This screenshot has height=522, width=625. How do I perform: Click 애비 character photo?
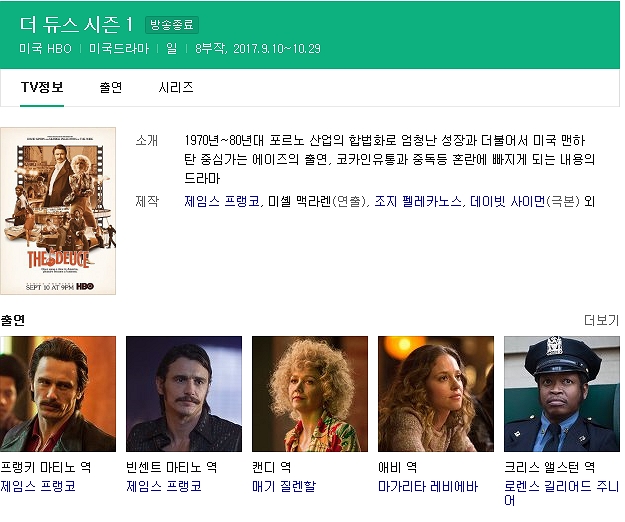[x=436, y=394]
